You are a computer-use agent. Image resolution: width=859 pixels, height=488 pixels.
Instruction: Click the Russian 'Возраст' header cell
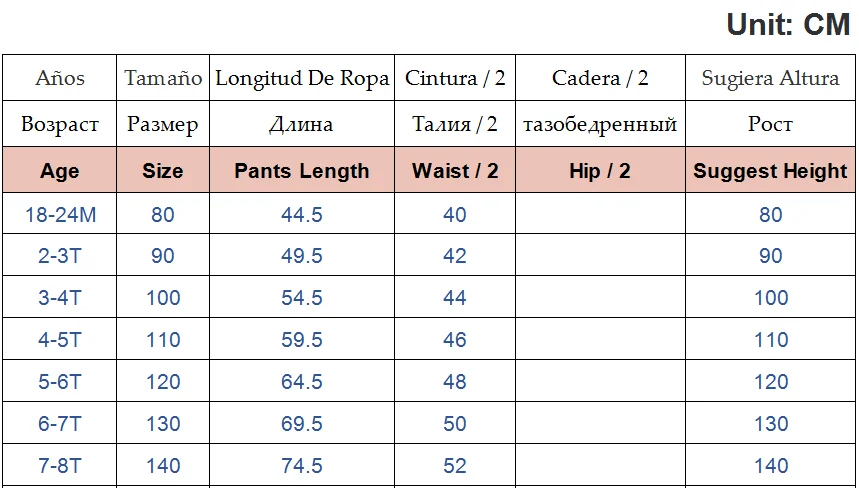click(60, 125)
